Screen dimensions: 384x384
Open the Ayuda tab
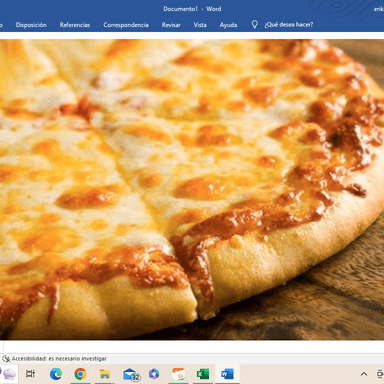click(228, 25)
